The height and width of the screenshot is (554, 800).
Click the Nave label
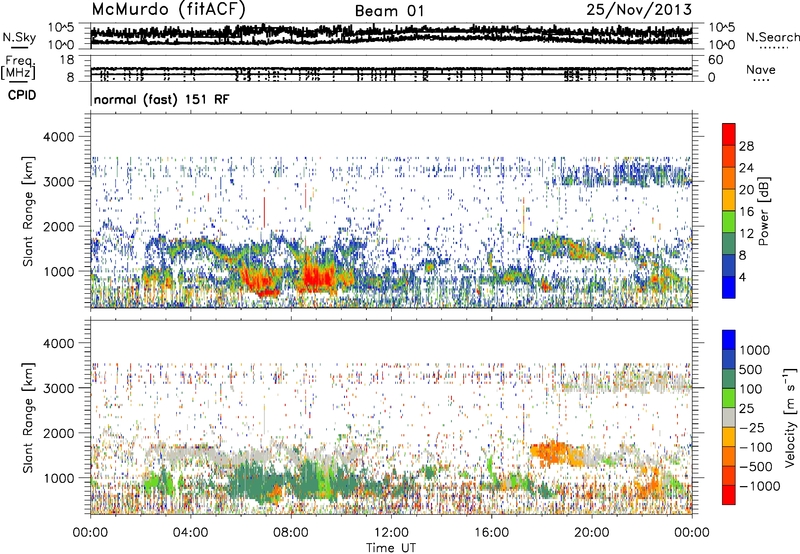761,69
